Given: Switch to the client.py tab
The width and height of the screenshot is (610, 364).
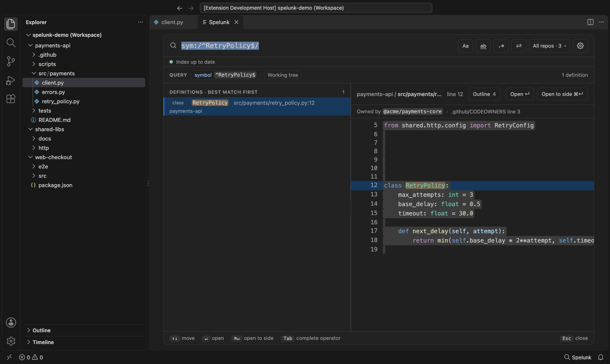Looking at the screenshot, I should pos(173,22).
